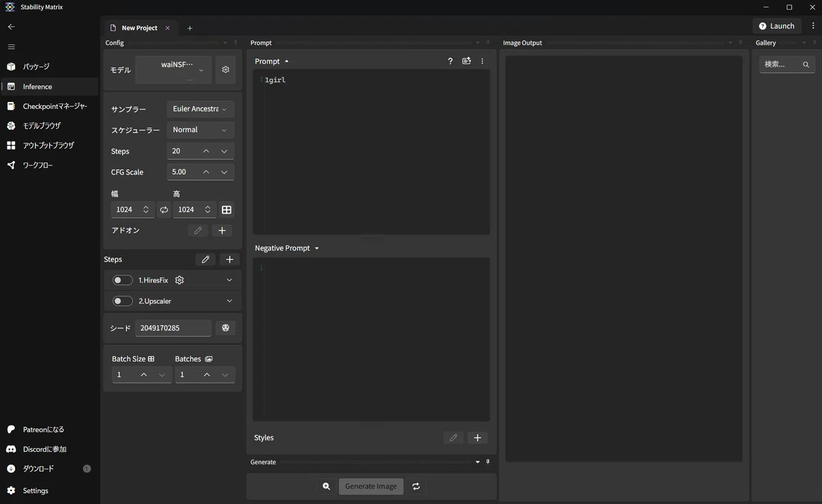Edit the Steps list with the pencil icon

tap(206, 260)
